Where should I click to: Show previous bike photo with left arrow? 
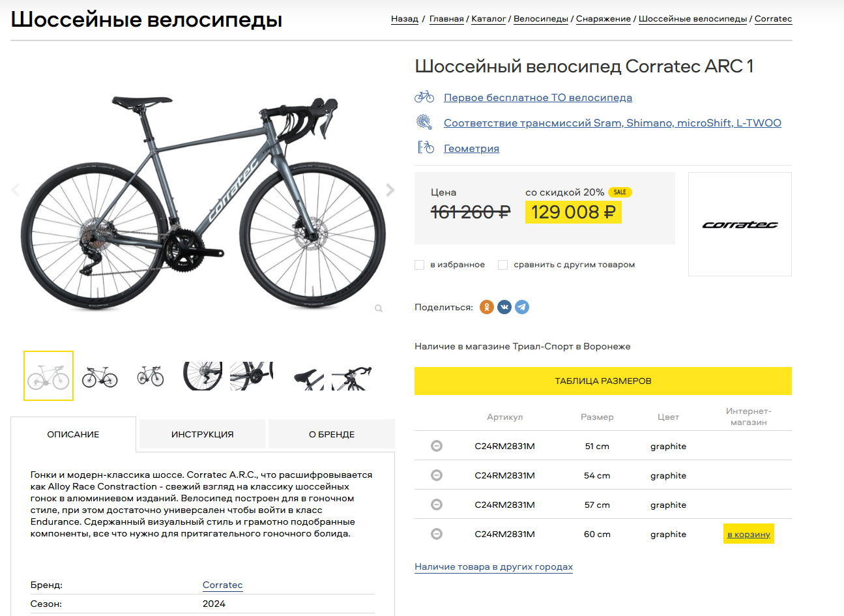(x=16, y=190)
